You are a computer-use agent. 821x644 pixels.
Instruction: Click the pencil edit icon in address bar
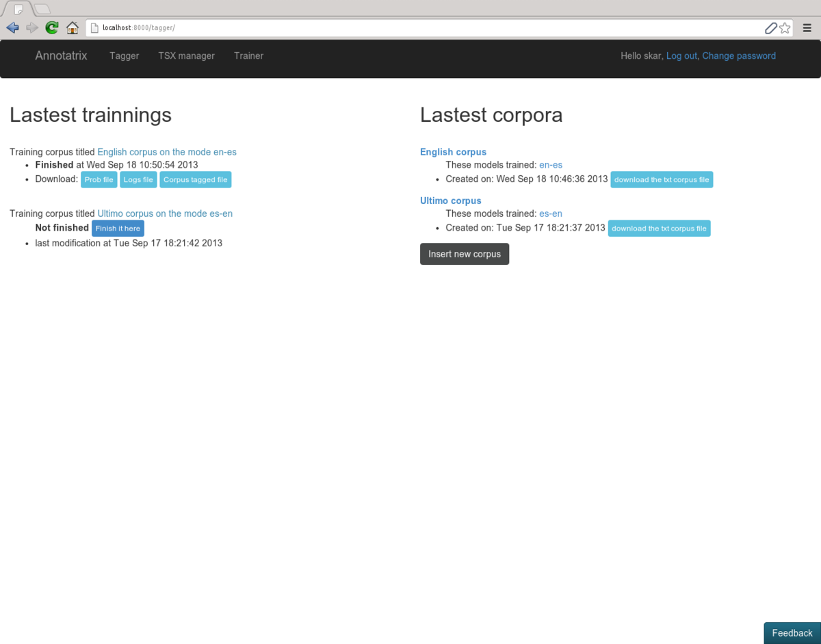point(771,27)
